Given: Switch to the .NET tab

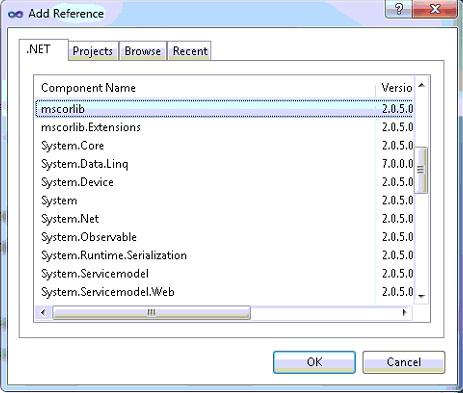Looking at the screenshot, I should pos(44,50).
